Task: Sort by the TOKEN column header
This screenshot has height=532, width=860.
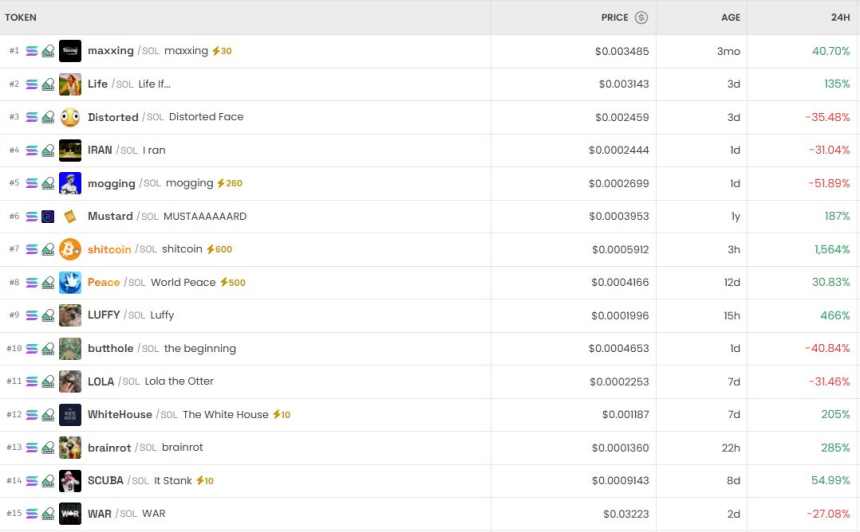Action: click(21, 18)
